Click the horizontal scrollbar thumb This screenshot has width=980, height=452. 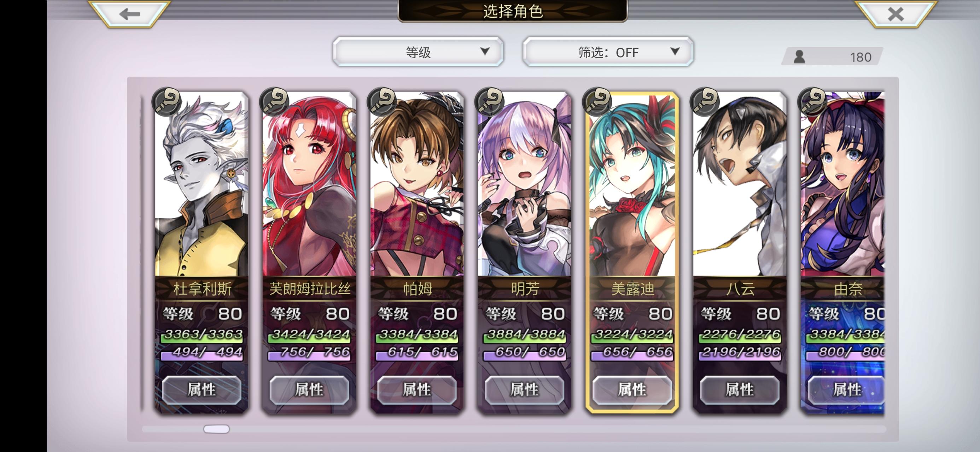pos(216,429)
